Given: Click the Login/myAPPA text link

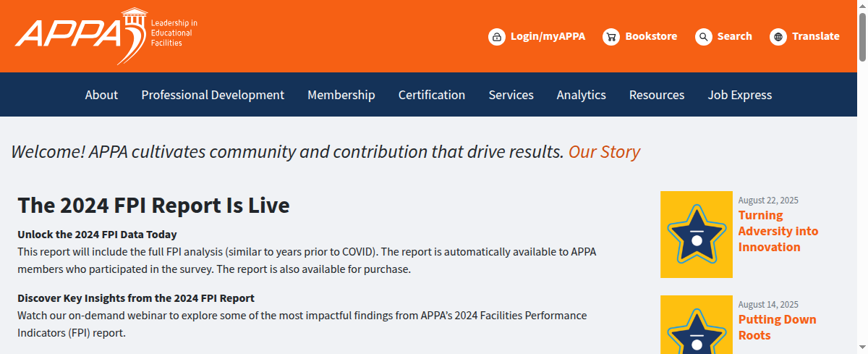Looking at the screenshot, I should tap(548, 37).
